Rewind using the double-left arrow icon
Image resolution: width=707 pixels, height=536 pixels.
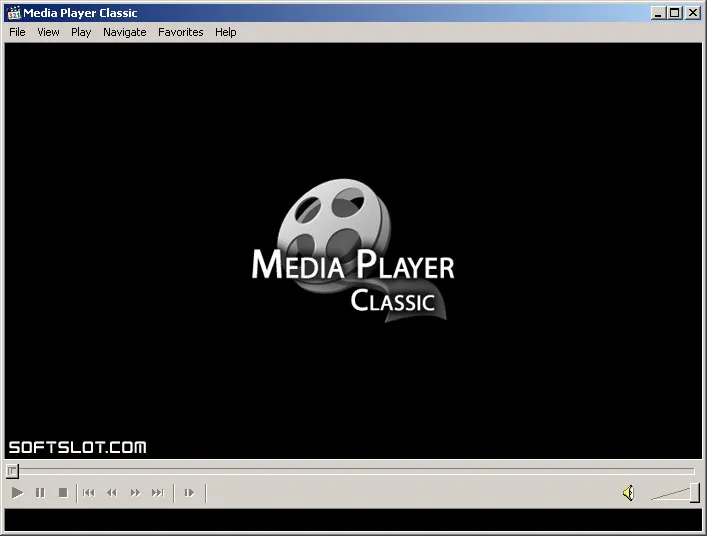(x=112, y=493)
